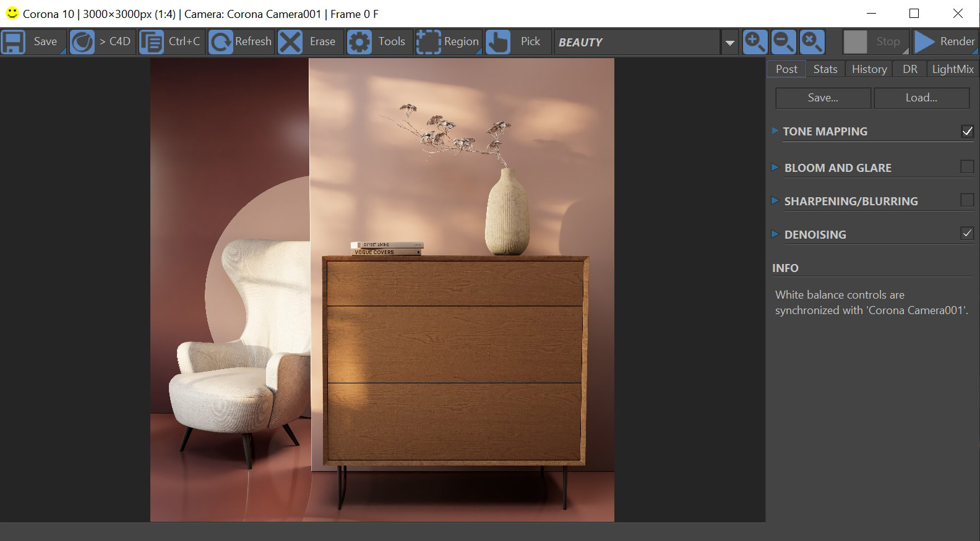This screenshot has width=980, height=541.
Task: Reset zoom with magnifier X icon
Action: [x=812, y=42]
